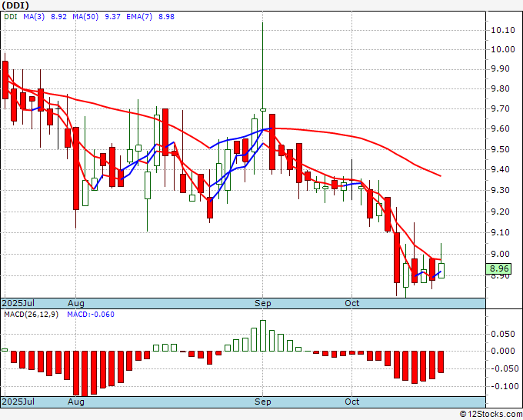Click the (DDI) chart title
The height and width of the screenshot is (420, 523).
(x=15, y=5)
